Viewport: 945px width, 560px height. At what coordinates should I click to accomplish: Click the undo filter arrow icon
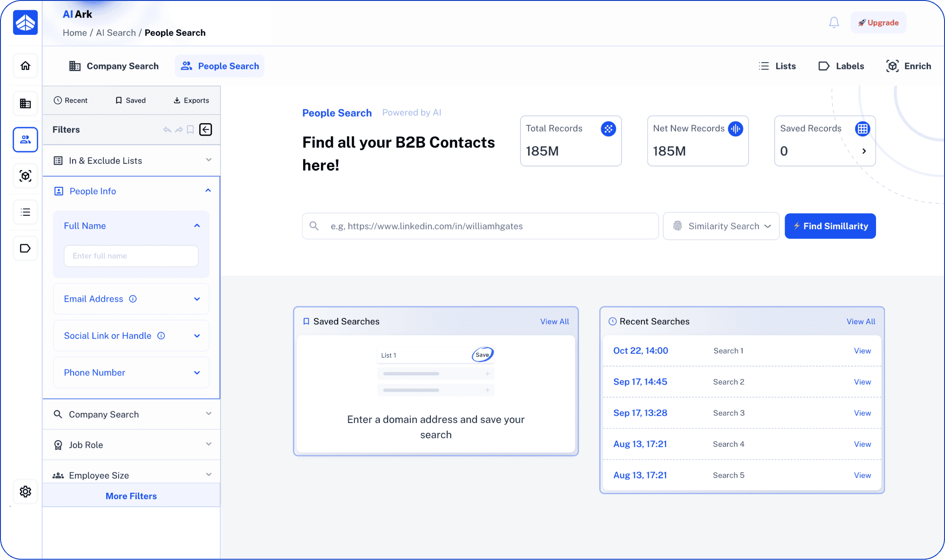coord(167,130)
